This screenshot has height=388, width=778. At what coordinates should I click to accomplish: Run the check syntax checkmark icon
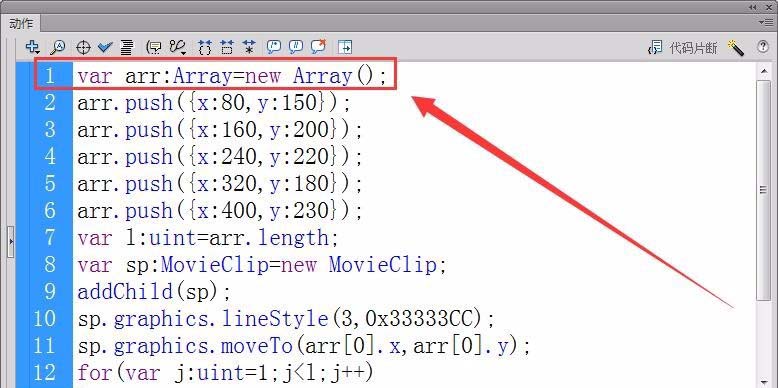(x=105, y=47)
